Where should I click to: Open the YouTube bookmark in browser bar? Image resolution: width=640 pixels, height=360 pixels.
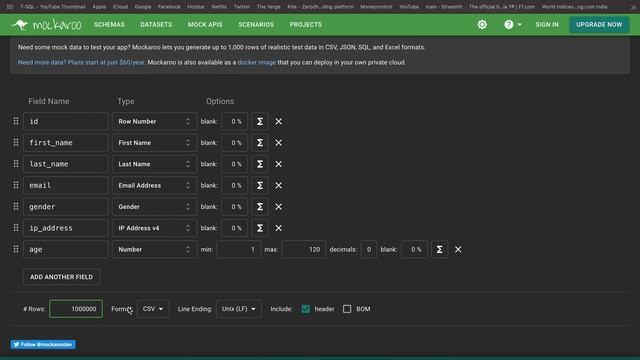pos(409,7)
